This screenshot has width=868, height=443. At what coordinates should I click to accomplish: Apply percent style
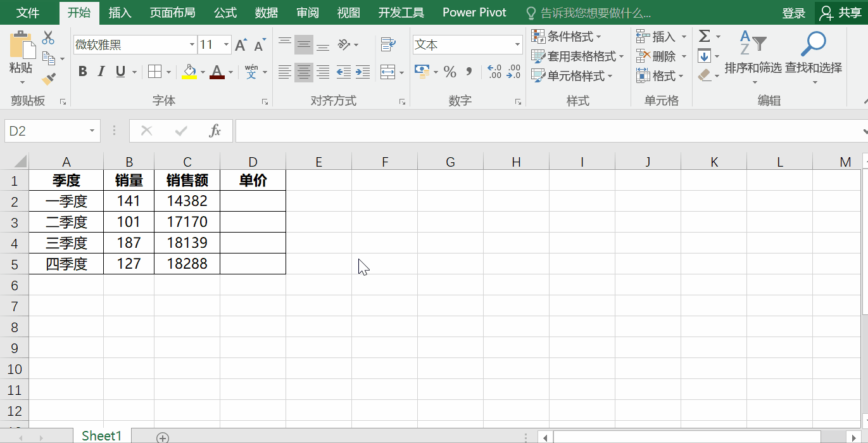pos(450,72)
